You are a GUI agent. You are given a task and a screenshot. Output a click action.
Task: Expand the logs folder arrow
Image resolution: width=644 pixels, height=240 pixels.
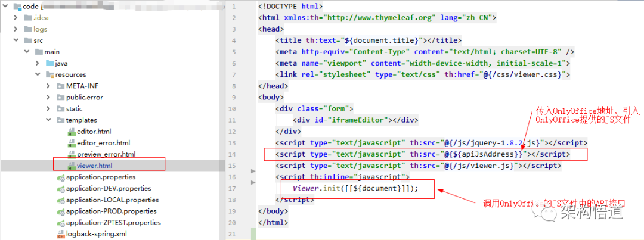tap(16, 29)
